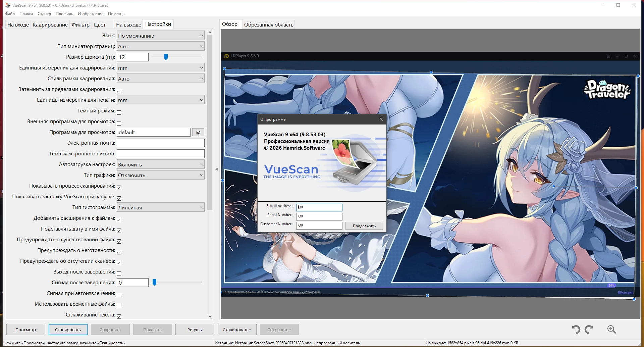Click the settings panel vertical scrollbar
The width and height of the screenshot is (644, 347).
click(x=210, y=122)
